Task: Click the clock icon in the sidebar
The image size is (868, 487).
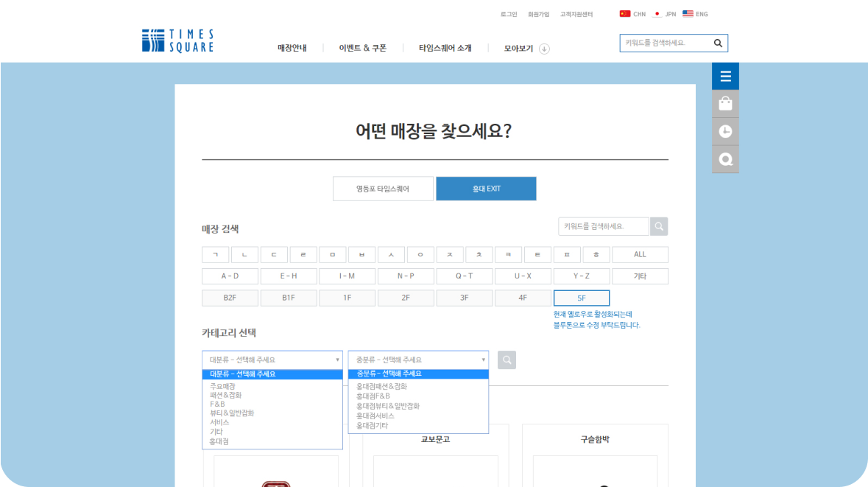Action: tap(725, 132)
